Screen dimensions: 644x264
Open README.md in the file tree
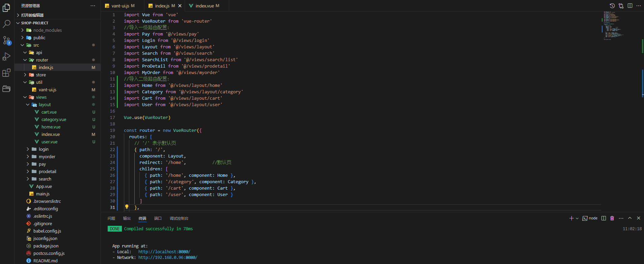pos(58,261)
